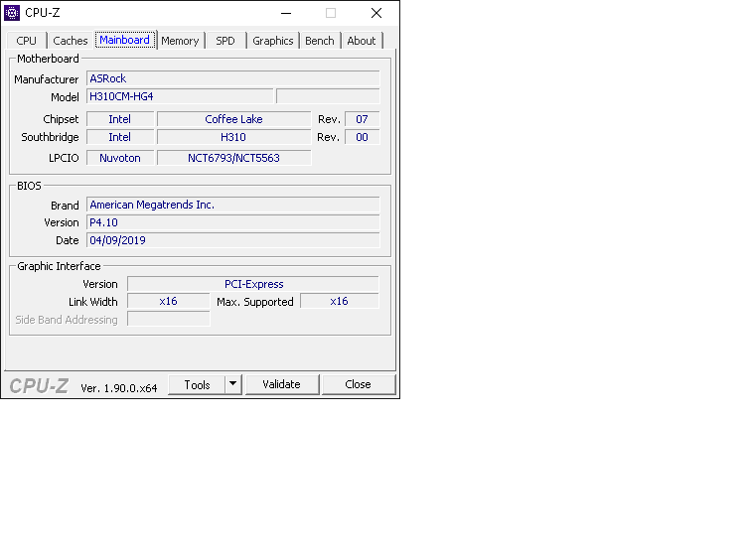
Task: Click the BIOS brand American Megatrends Inc.
Action: tap(233, 205)
